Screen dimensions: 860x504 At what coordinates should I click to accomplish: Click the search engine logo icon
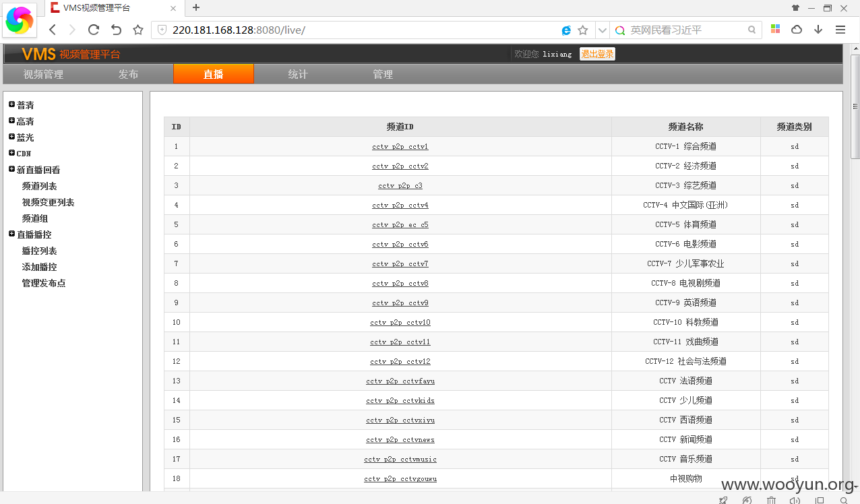(620, 30)
